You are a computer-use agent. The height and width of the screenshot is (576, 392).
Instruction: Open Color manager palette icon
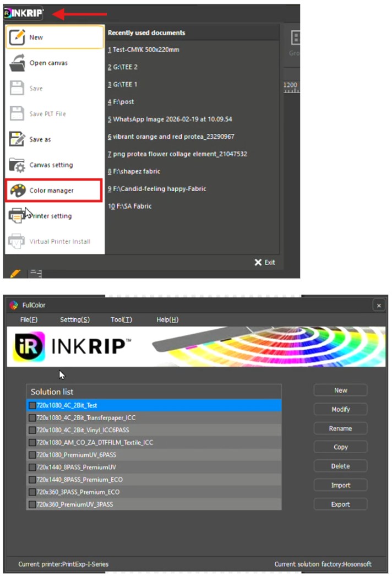pos(18,191)
